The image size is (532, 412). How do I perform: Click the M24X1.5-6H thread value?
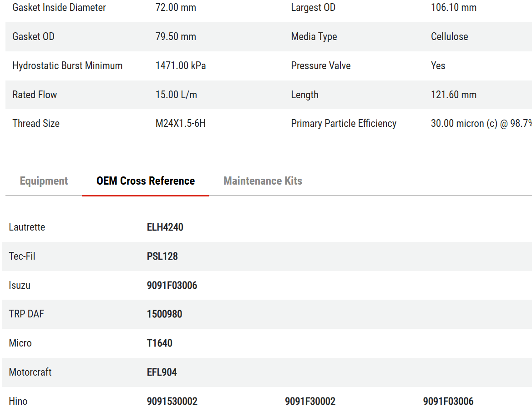(181, 123)
